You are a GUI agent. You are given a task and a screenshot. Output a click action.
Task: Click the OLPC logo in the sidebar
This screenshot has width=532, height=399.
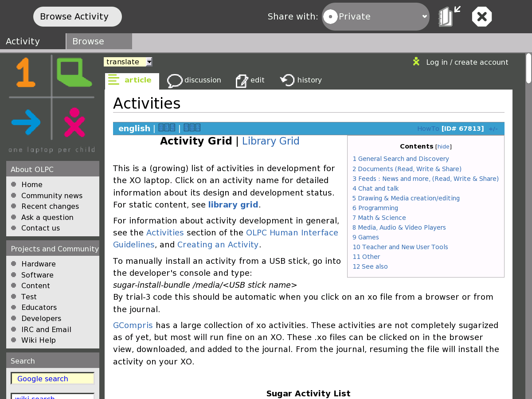[51, 104]
